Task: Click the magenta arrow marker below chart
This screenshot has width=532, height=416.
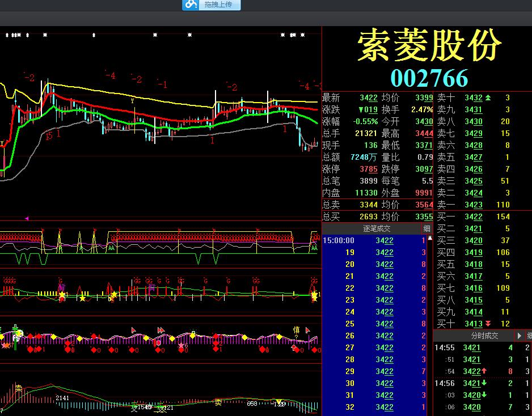Action: pyautogui.click(x=27, y=219)
